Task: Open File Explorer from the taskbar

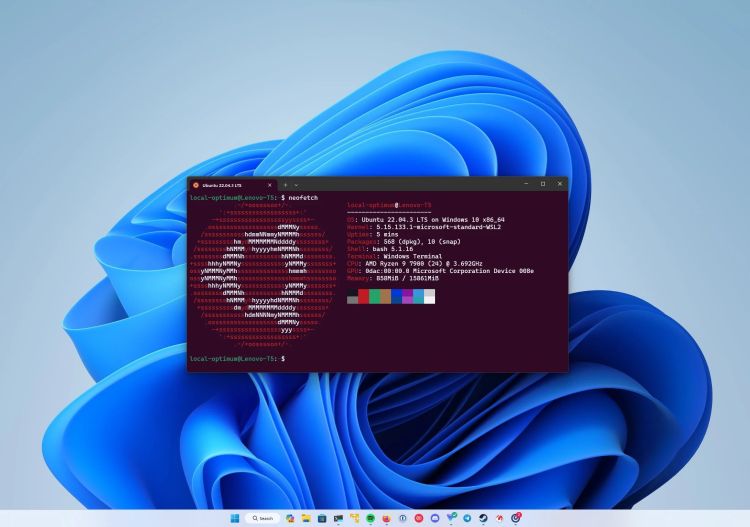Action: (x=306, y=518)
